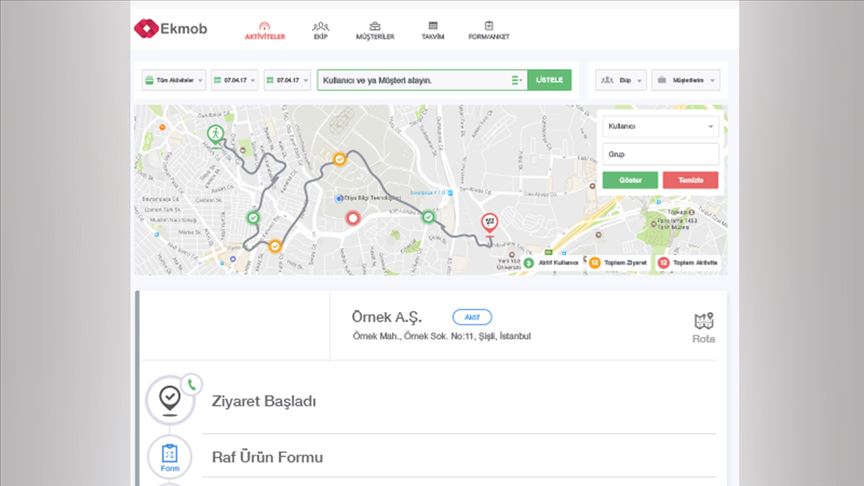Expand the Tüm Aktiviteler dropdown

(x=174, y=80)
